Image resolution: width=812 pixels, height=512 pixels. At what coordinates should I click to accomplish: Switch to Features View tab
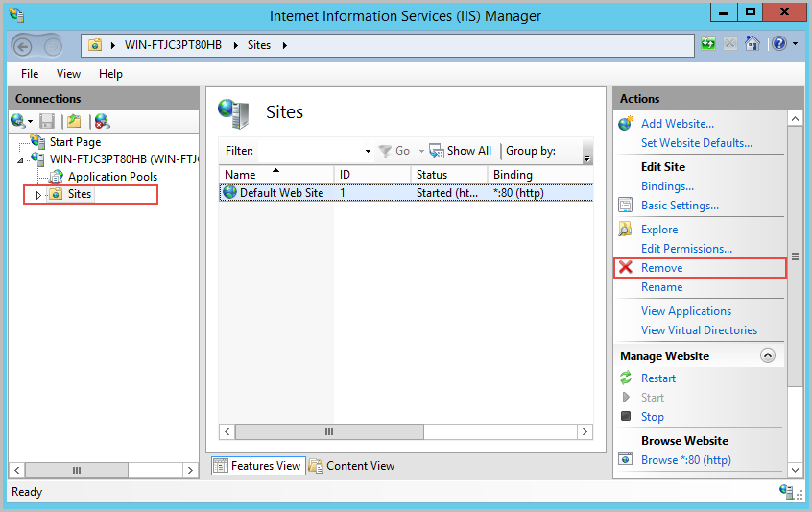coord(257,466)
